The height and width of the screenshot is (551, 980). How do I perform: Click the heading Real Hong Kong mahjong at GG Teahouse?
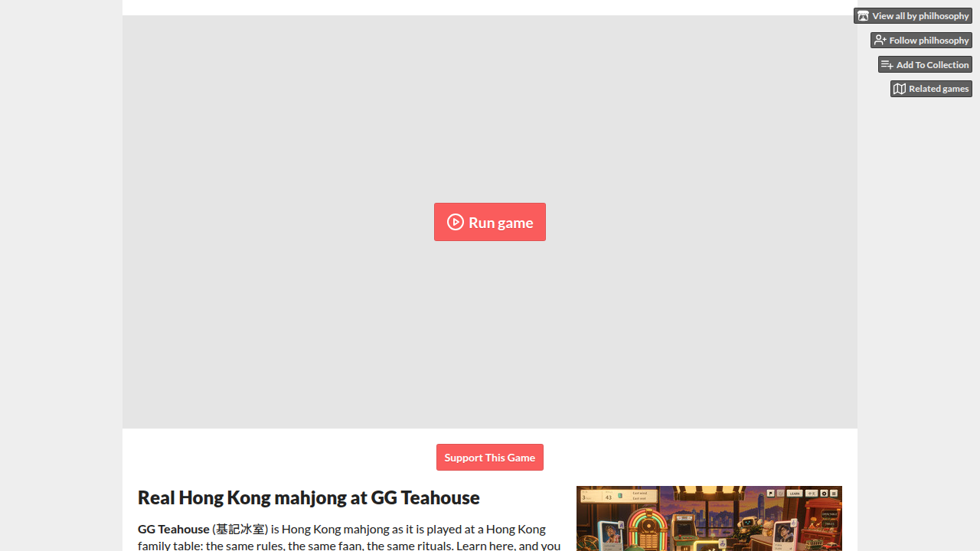309,497
